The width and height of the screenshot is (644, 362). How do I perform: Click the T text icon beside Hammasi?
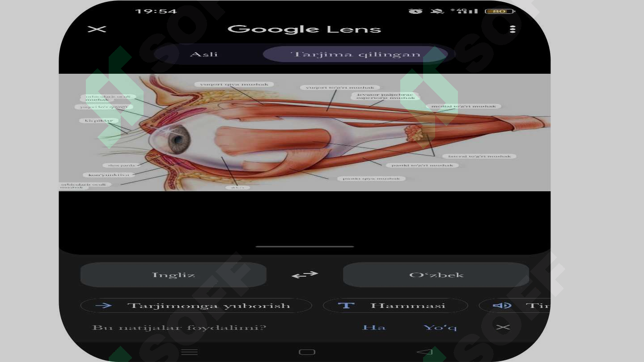point(346,306)
